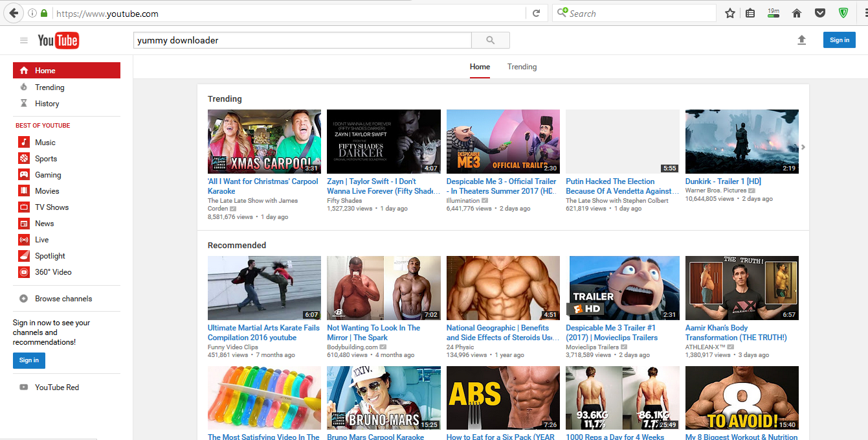Image resolution: width=868 pixels, height=440 pixels.
Task: Click the Warner Bros. Pictures channel name
Action: tap(716, 191)
